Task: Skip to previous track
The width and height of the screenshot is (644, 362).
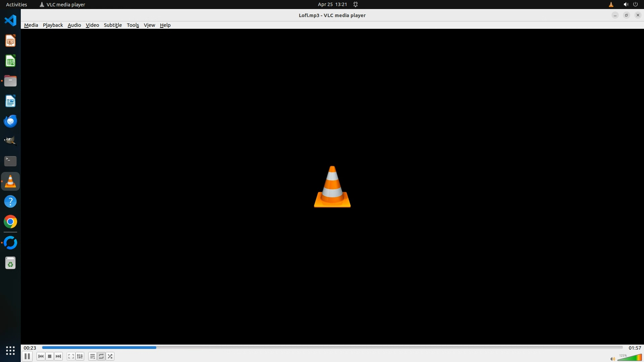Action: tap(41, 356)
